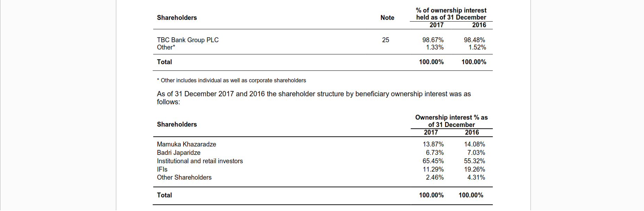
Task: Select the Other* row label
Action: pyautogui.click(x=166, y=47)
